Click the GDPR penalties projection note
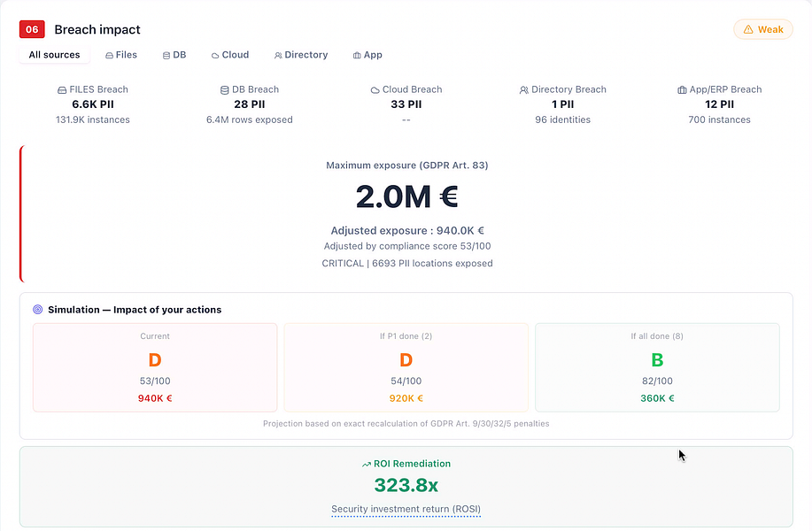 tap(406, 423)
